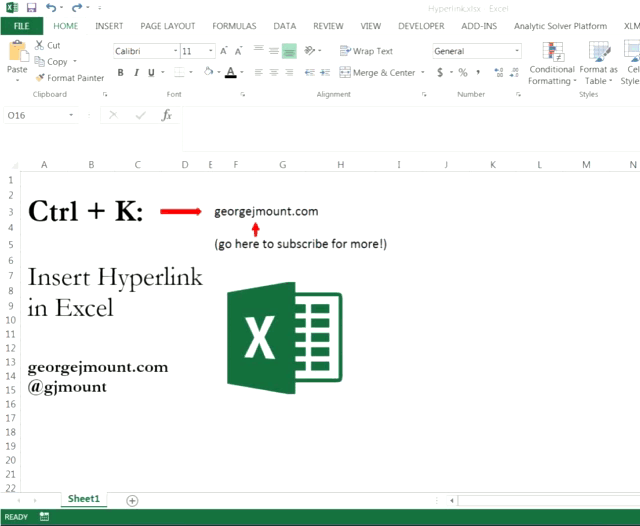The width and height of the screenshot is (640, 526).
Task: Select row 10 header
Action: [11, 320]
